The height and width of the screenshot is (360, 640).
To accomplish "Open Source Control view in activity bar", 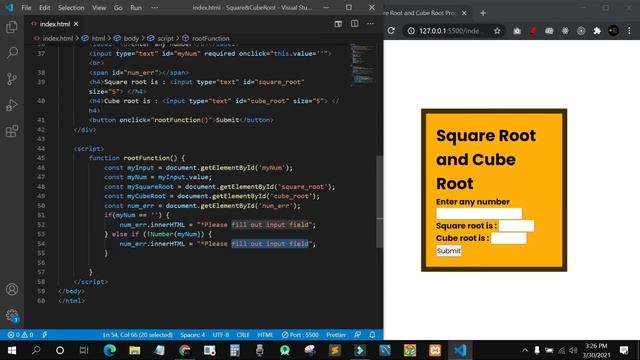I will click(x=12, y=79).
